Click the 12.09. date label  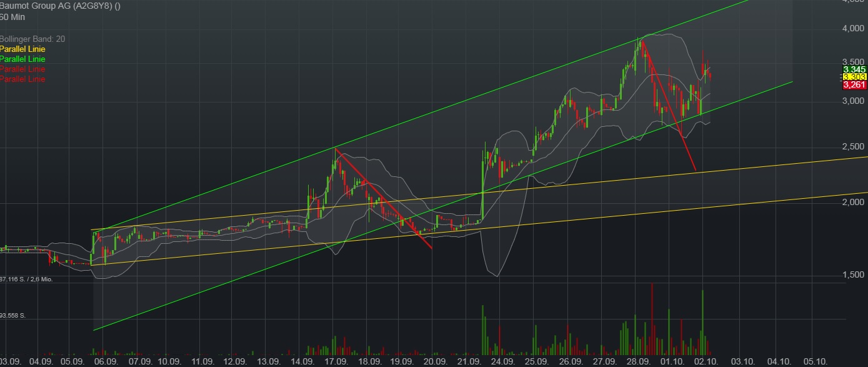[235, 362]
